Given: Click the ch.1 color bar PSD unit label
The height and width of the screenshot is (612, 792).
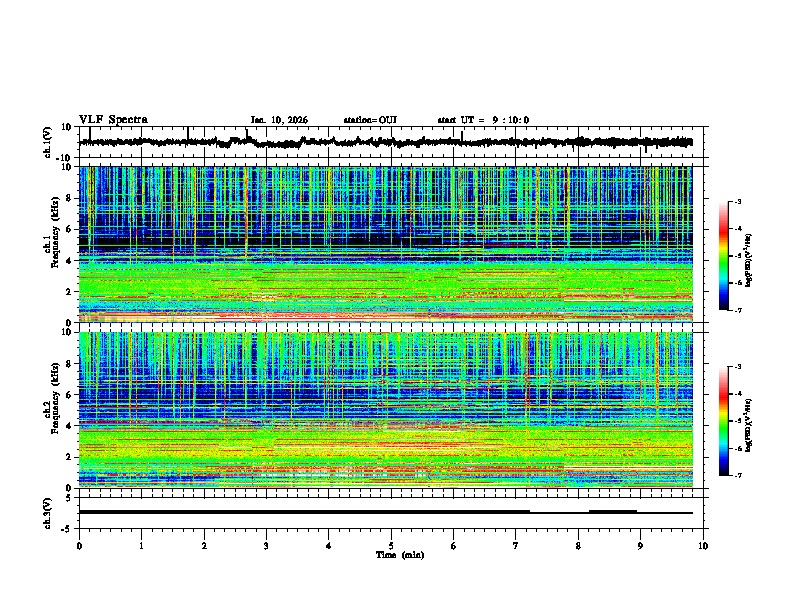Looking at the screenshot, I should click(749, 260).
